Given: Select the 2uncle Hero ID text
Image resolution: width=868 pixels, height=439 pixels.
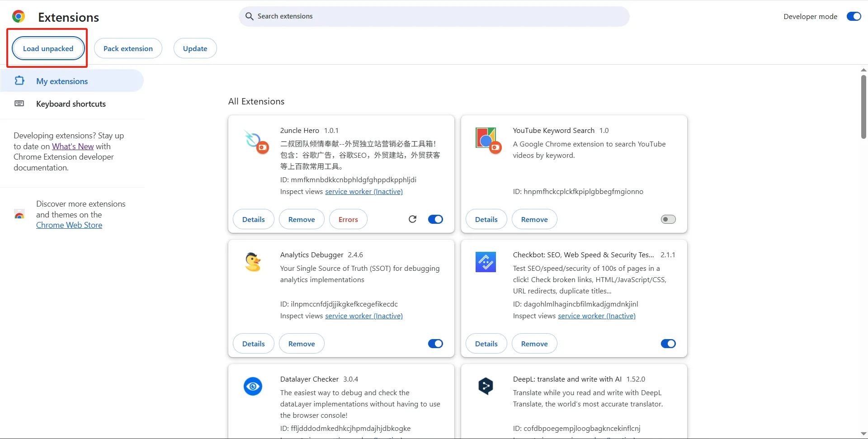Looking at the screenshot, I should [x=348, y=180].
